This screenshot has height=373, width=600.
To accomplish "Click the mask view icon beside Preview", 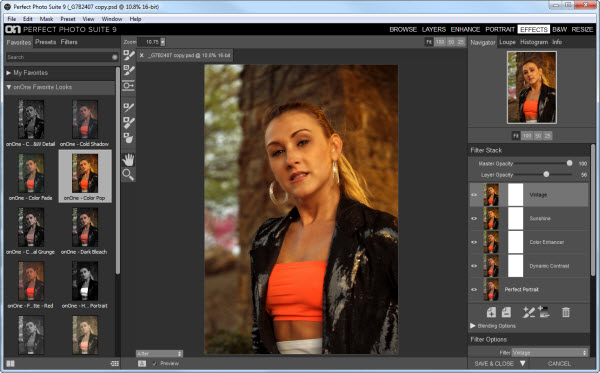I will point(142,363).
